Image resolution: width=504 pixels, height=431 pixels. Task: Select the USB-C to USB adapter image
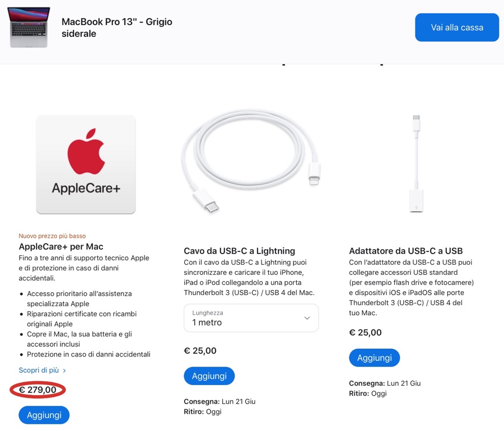[x=416, y=164]
